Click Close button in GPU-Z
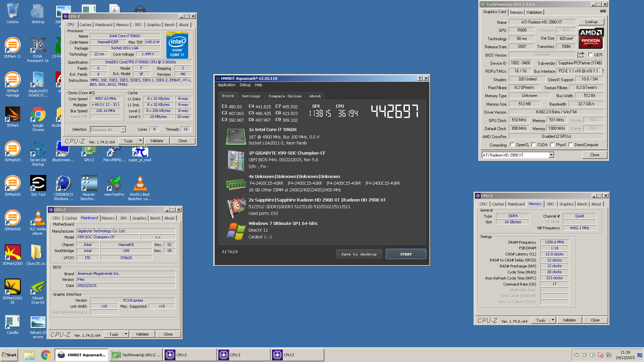 tap(595, 155)
